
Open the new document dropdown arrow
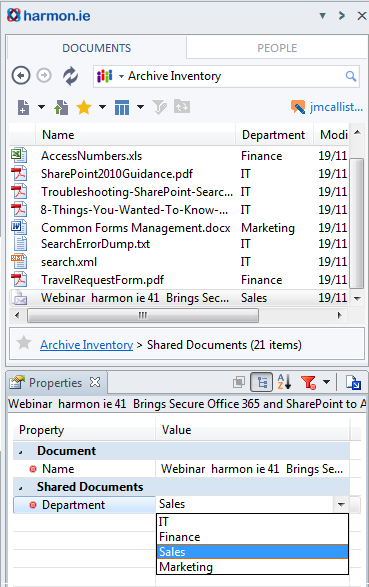(41, 107)
